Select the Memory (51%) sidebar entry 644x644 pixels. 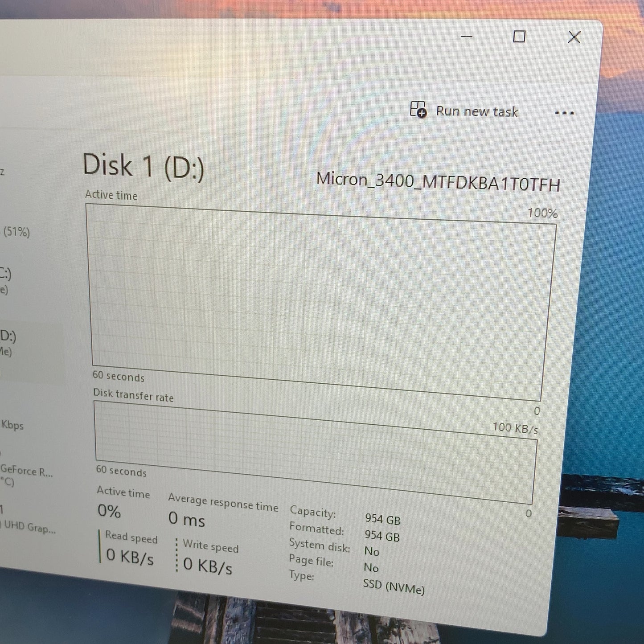tap(16, 232)
